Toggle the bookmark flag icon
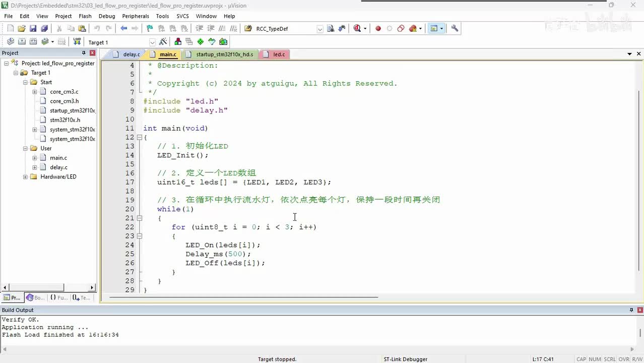644x363 pixels. pos(150,29)
